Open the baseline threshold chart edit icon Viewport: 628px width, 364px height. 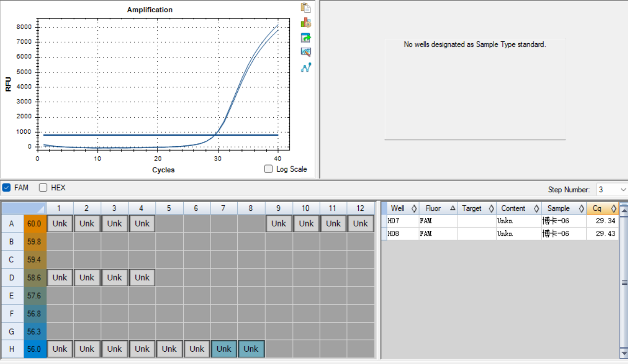click(x=306, y=52)
